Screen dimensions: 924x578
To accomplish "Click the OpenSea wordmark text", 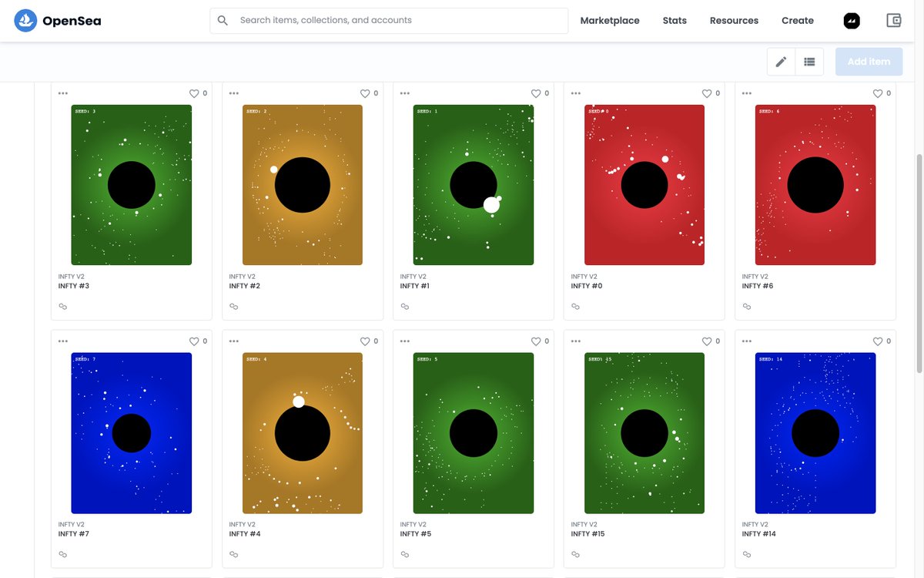I will [x=72, y=21].
